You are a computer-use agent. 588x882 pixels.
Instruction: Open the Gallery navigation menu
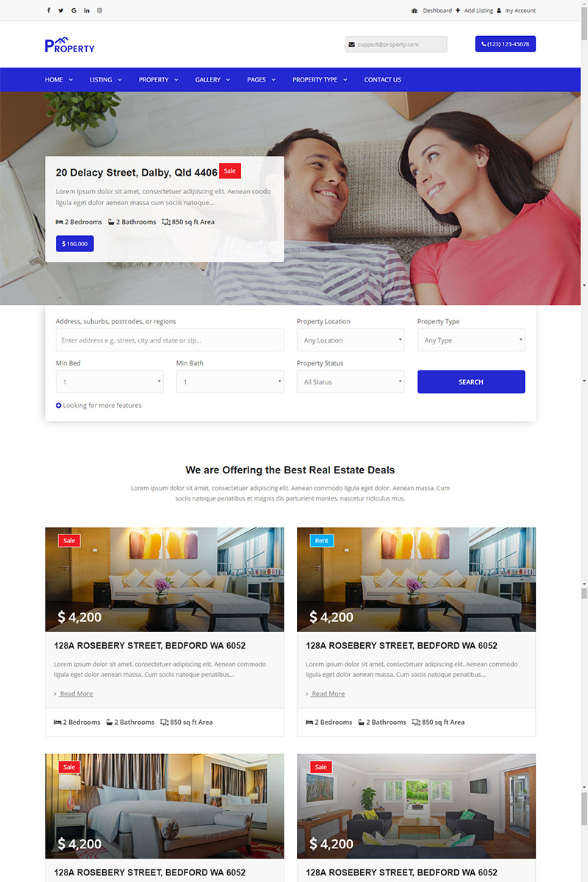click(x=212, y=79)
